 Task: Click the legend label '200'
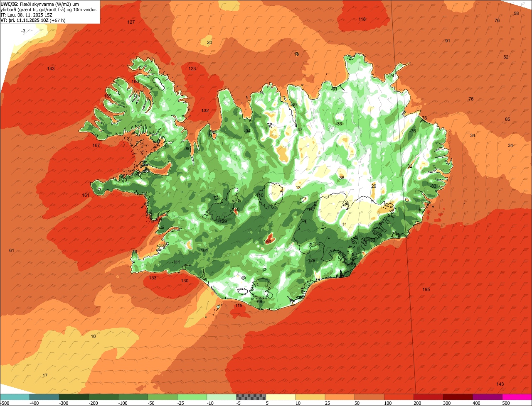pyautogui.click(x=418, y=403)
